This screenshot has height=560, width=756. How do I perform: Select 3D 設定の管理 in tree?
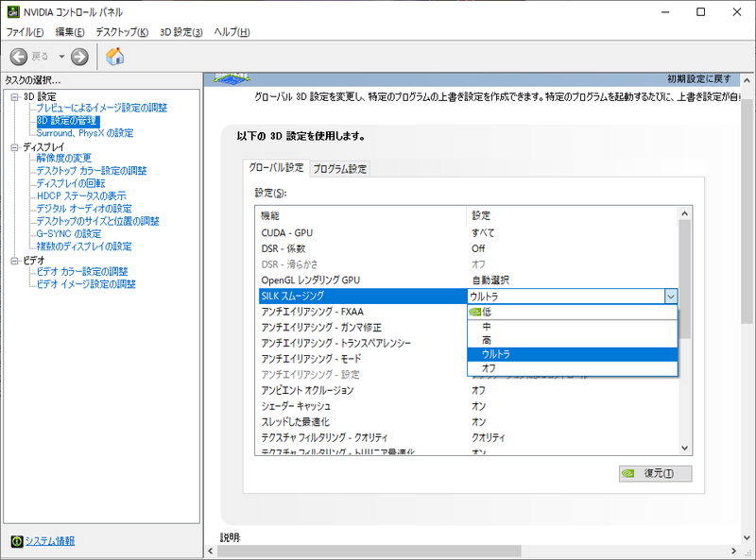tap(67, 121)
